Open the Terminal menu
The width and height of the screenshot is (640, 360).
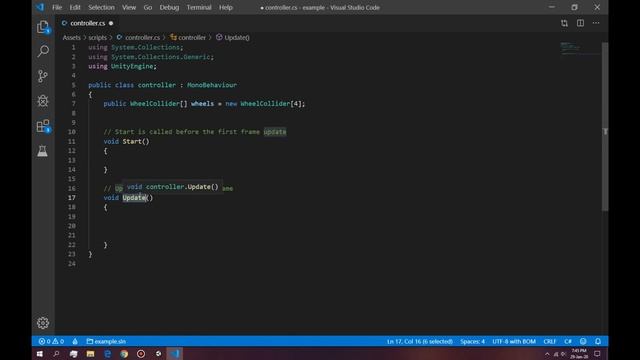(x=199, y=7)
